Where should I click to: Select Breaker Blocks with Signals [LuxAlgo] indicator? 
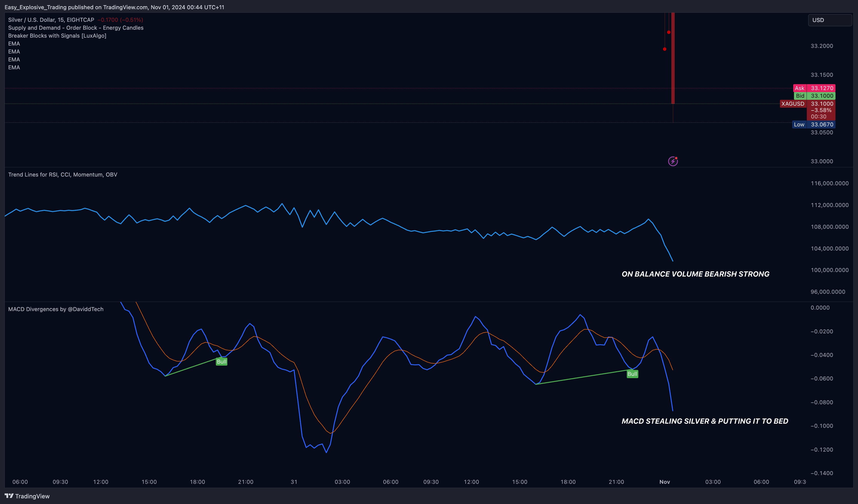[x=57, y=36]
